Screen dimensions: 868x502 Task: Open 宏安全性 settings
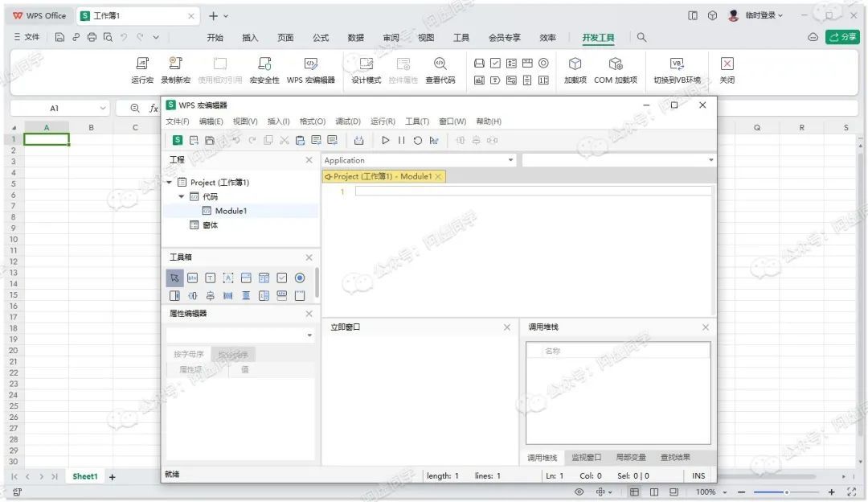point(264,64)
